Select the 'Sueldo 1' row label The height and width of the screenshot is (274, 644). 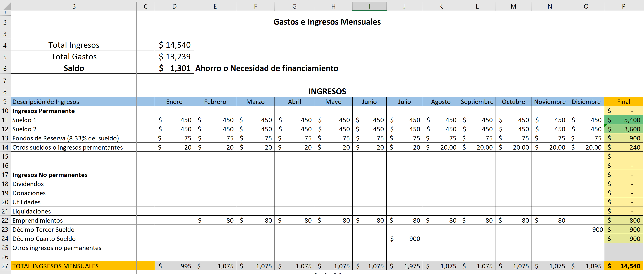click(x=74, y=120)
